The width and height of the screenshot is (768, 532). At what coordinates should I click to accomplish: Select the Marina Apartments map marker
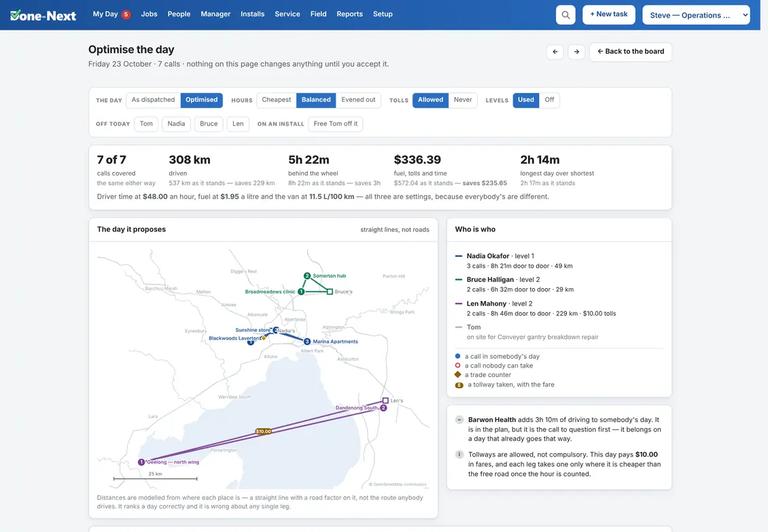307,342
